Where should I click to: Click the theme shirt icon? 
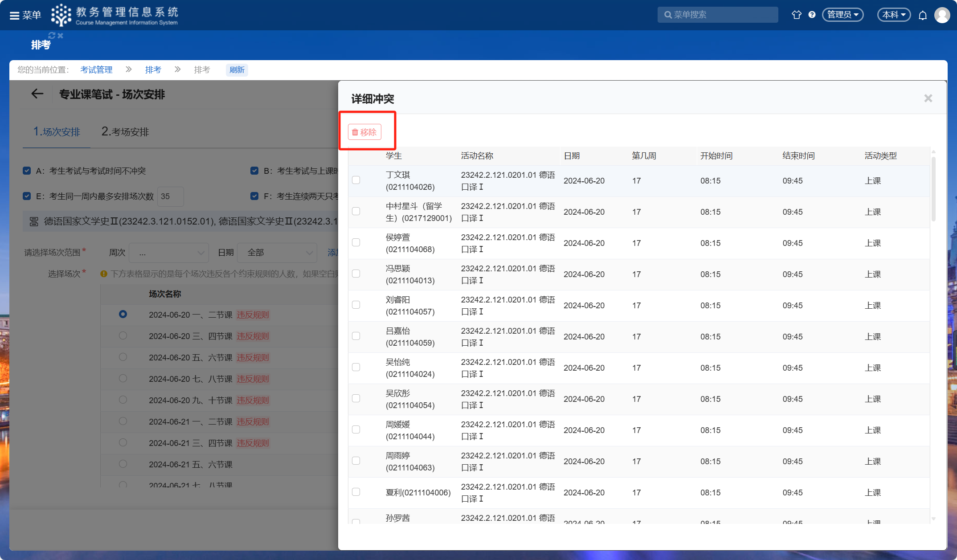pos(796,15)
